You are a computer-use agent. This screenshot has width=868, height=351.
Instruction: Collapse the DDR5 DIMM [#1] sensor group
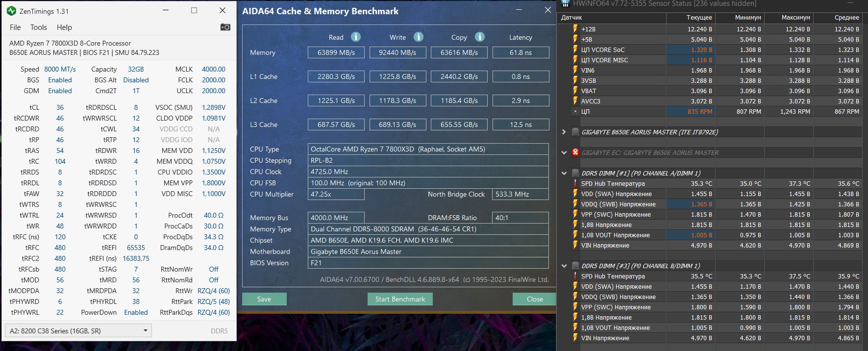[x=564, y=173]
